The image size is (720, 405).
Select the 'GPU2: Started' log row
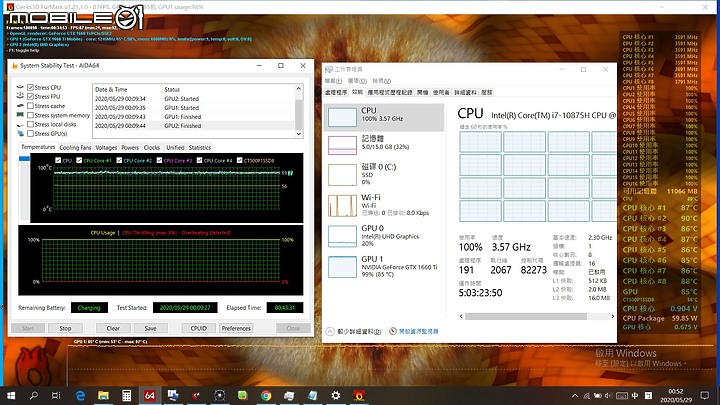coord(193,99)
